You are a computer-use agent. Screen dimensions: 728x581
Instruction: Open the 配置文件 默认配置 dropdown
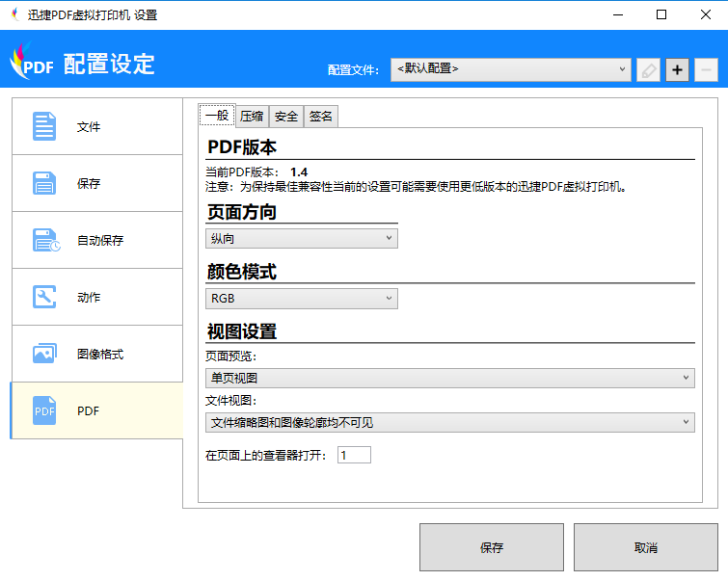pyautogui.click(x=511, y=69)
